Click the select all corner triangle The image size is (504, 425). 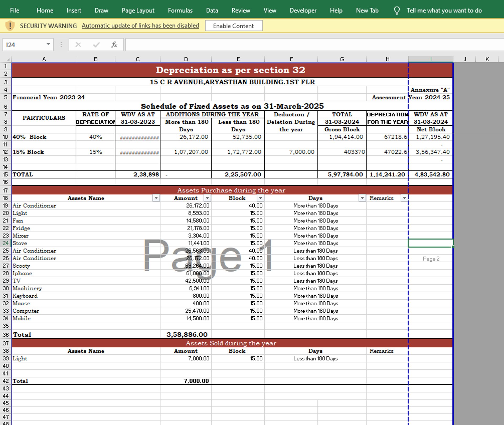[8, 59]
